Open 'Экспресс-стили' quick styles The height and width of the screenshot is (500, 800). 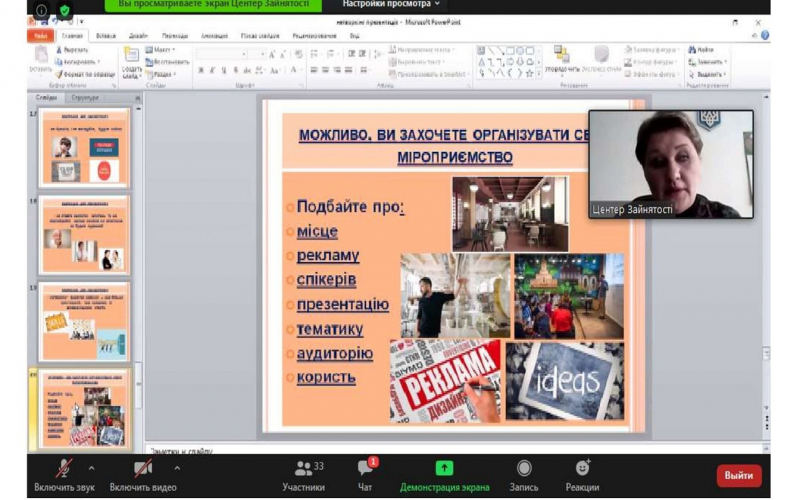[x=602, y=59]
